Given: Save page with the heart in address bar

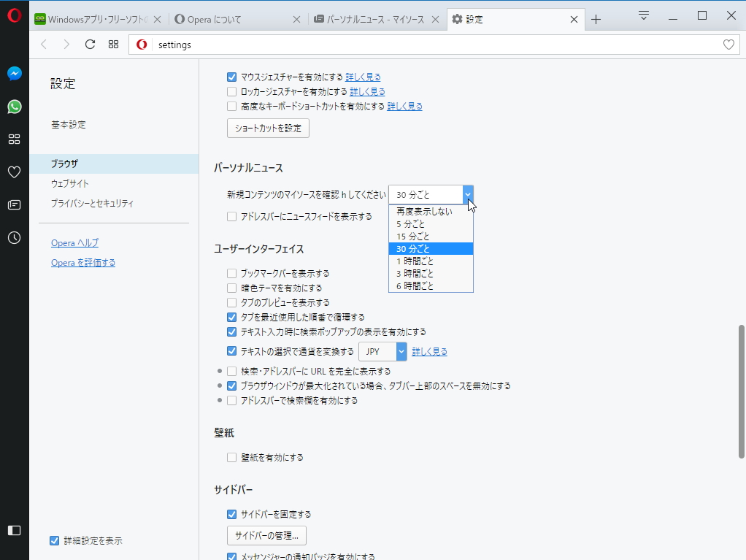Looking at the screenshot, I should pyautogui.click(x=728, y=44).
